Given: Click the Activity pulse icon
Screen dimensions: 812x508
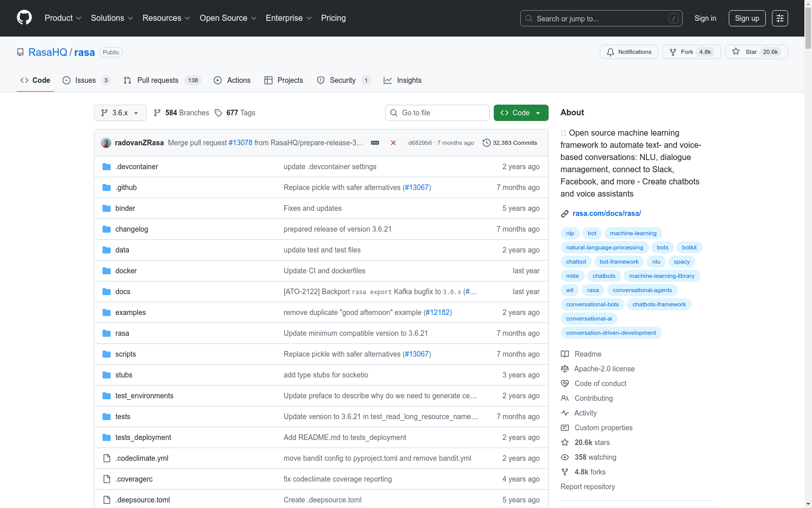Looking at the screenshot, I should point(565,413).
